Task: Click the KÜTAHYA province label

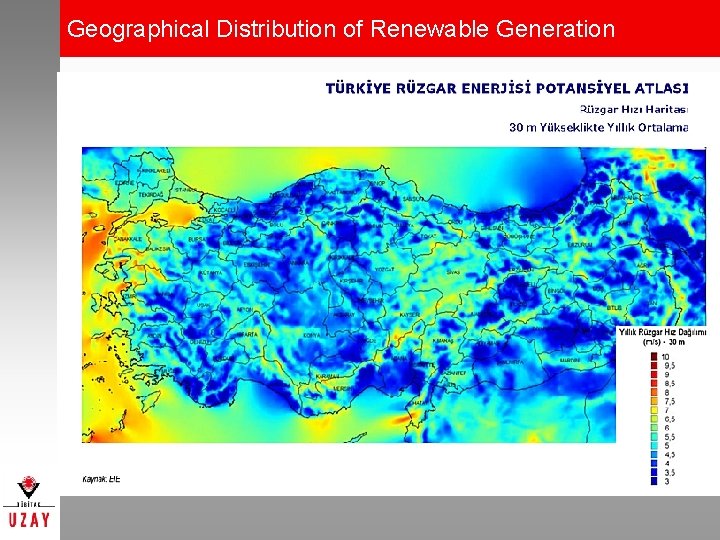Action: coord(211,273)
